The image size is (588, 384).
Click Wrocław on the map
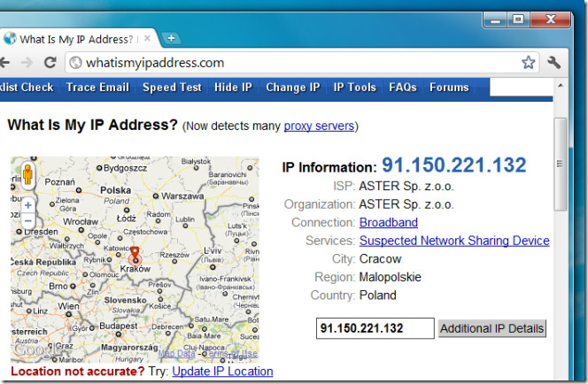point(81,222)
